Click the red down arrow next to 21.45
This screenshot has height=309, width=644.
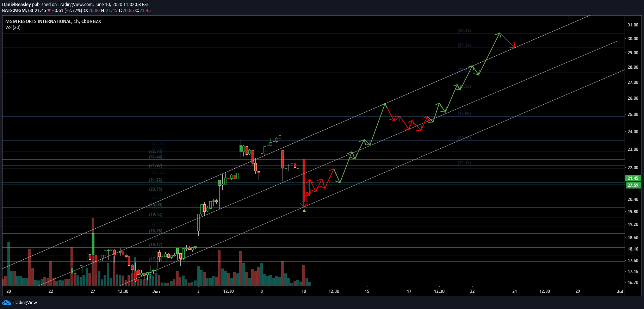tap(49, 11)
